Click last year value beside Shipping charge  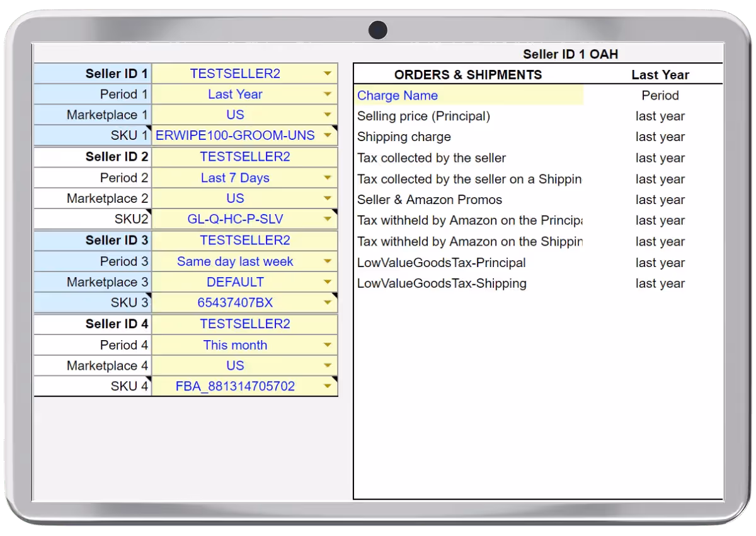(x=660, y=137)
